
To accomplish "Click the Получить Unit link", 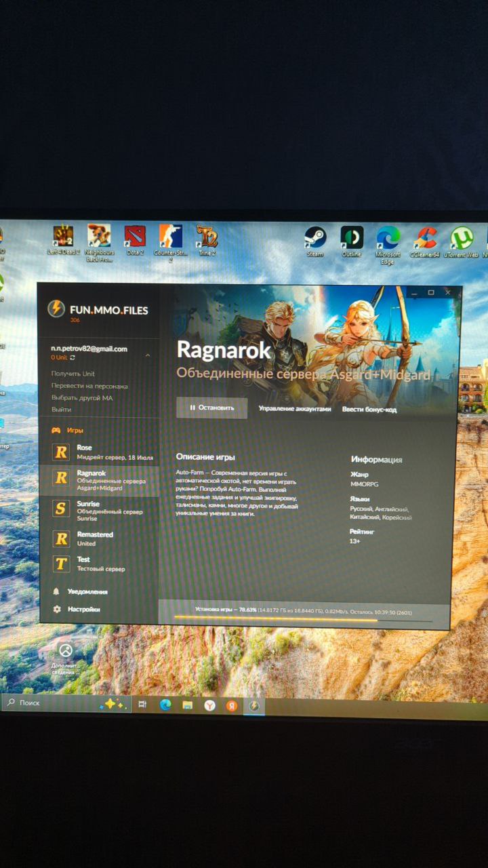I will 73,374.
